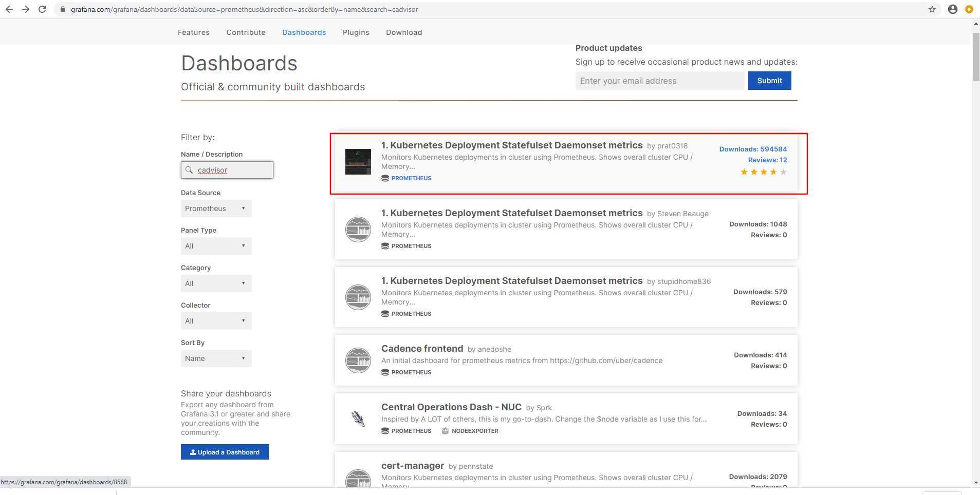
Task: Click the "Downloads: 414" text
Action: pyautogui.click(x=760, y=355)
